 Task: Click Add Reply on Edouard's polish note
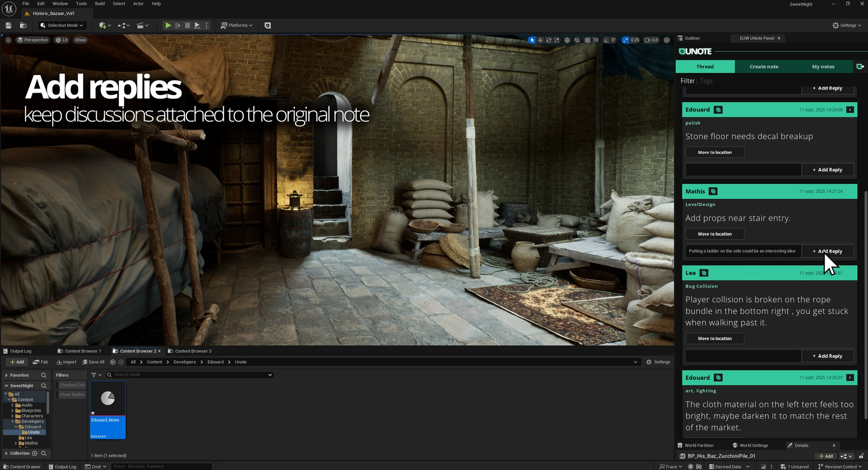click(827, 170)
